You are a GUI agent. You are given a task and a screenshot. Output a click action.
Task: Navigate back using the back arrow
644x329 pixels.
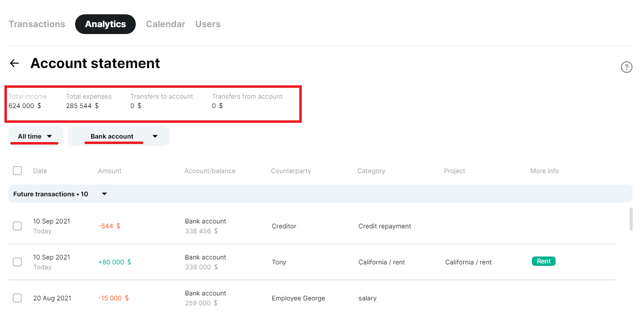click(x=14, y=63)
